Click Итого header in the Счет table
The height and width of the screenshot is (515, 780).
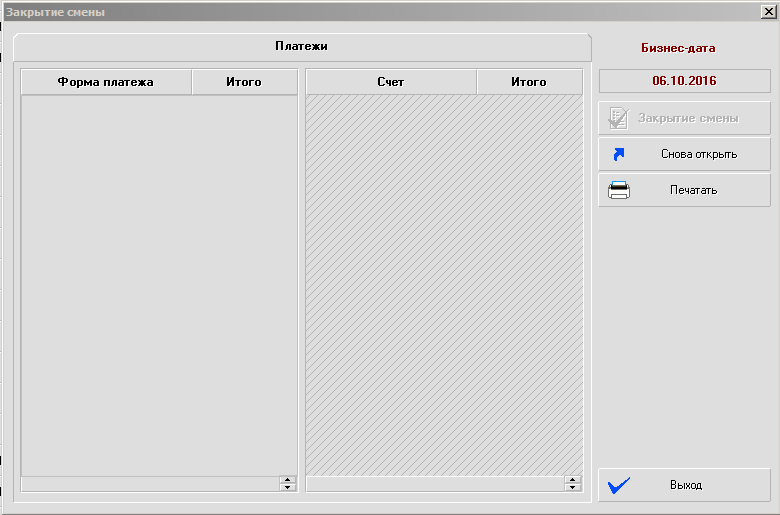point(529,82)
